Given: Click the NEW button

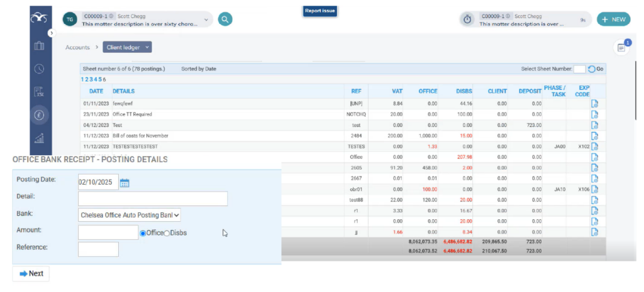Looking at the screenshot, I should 613,19.
